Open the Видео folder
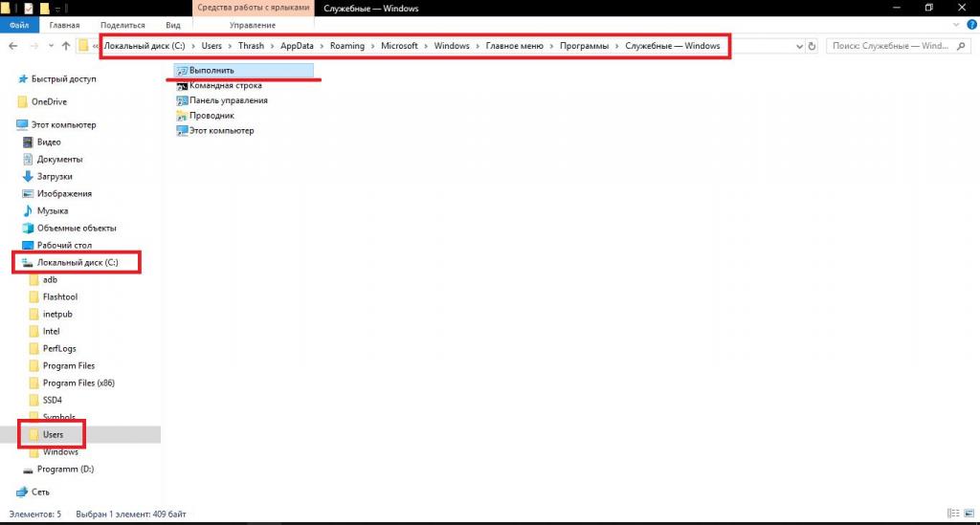This screenshot has width=980, height=525. (x=42, y=142)
